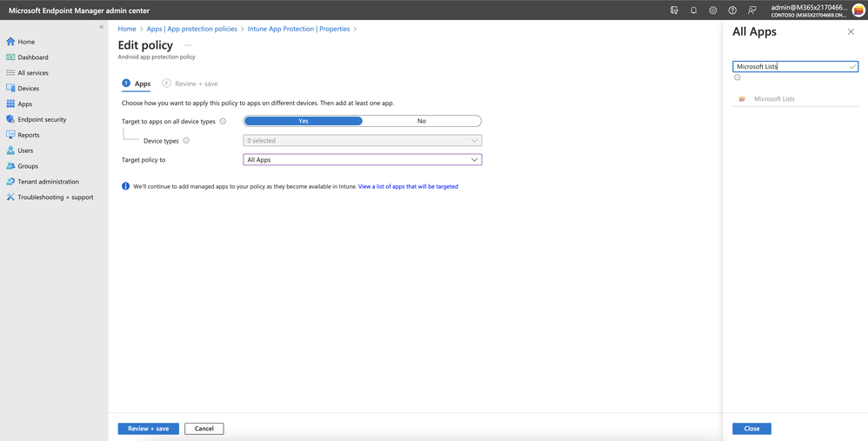Open the Endpoint security shield icon
Viewport: 868px width, 441px height.
(x=10, y=119)
